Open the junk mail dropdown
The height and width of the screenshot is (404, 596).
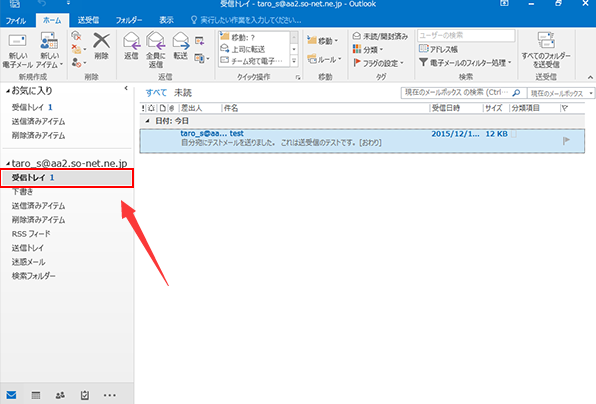[79, 62]
